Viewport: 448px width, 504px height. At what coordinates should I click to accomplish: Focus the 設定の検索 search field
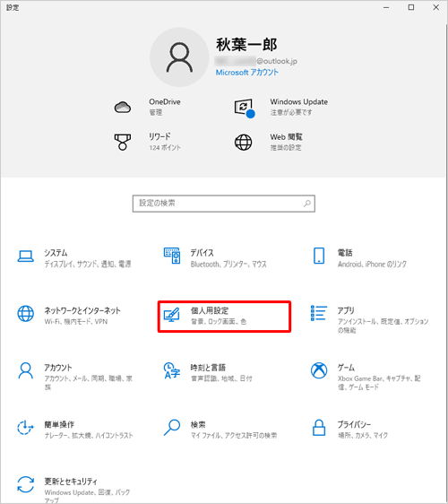click(x=223, y=204)
